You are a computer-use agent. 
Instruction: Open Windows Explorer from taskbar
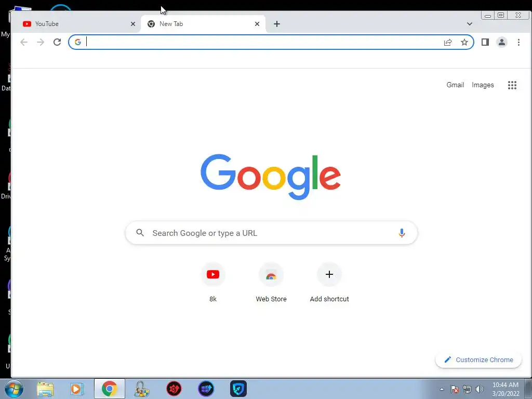click(45, 389)
